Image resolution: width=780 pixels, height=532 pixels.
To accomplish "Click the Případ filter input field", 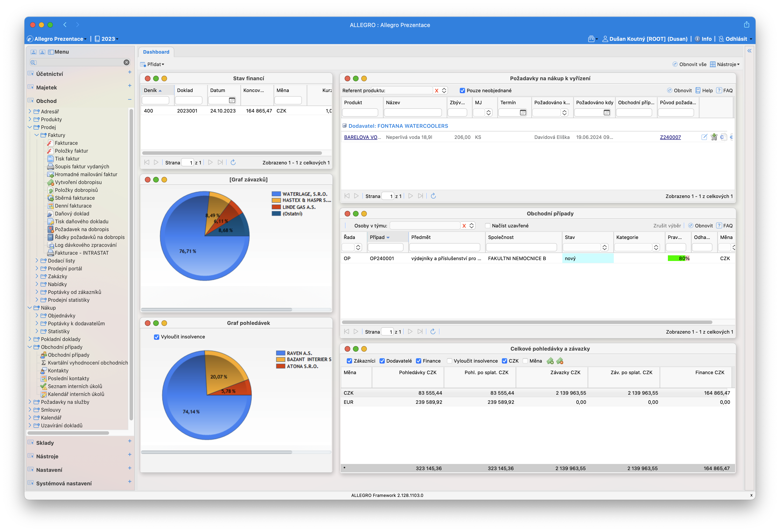I will [385, 247].
